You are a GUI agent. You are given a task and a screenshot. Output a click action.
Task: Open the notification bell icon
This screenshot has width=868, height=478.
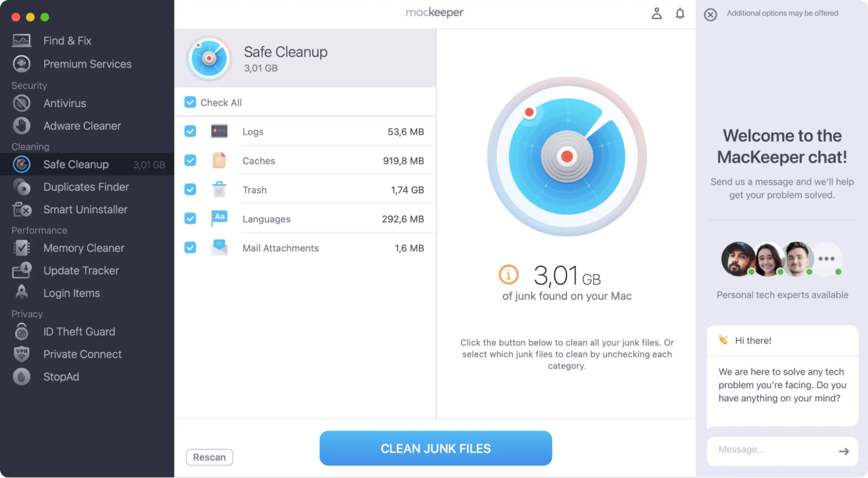click(680, 13)
